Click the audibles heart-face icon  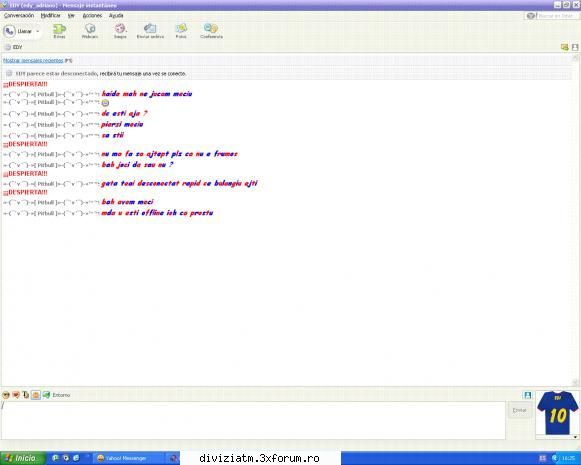(x=16, y=395)
